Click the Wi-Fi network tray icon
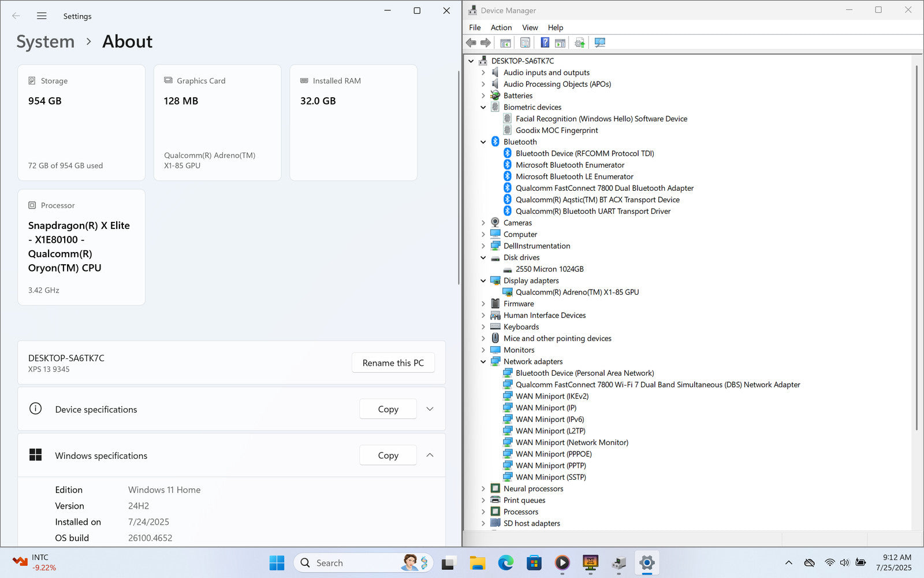This screenshot has height=578, width=924. (829, 563)
